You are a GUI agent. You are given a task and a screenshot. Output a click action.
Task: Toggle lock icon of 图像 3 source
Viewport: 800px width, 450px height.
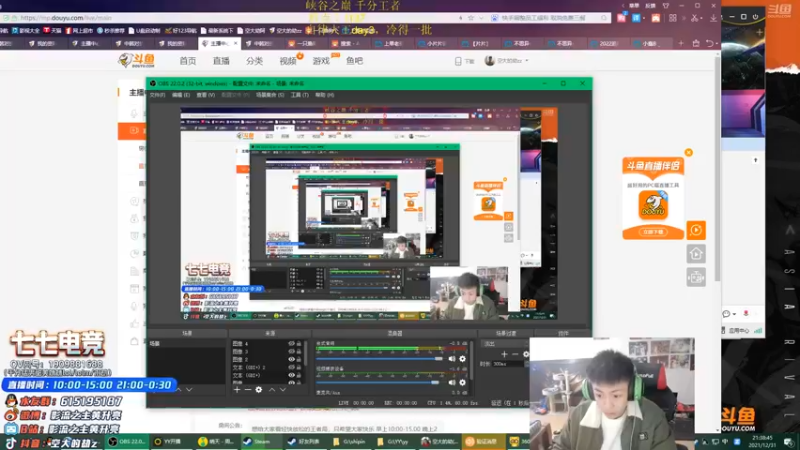(299, 352)
